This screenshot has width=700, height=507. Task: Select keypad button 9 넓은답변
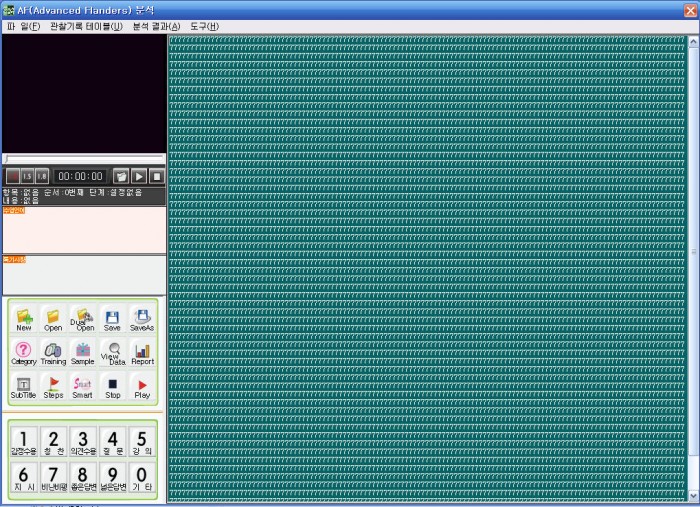click(112, 478)
